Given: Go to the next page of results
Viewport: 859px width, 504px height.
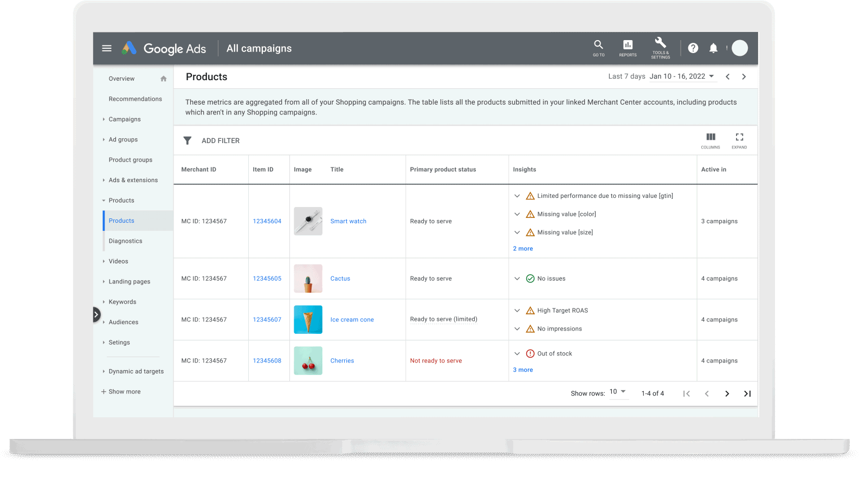Looking at the screenshot, I should coord(727,393).
